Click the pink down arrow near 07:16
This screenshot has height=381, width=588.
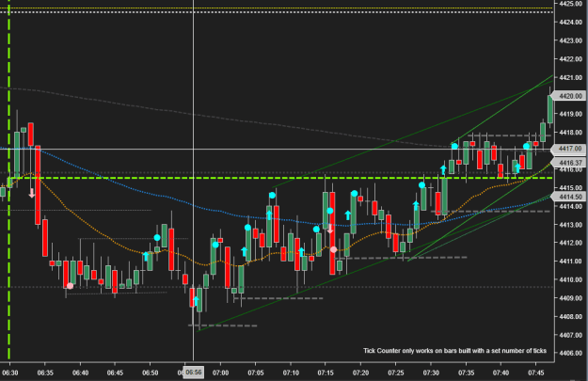[x=330, y=229]
